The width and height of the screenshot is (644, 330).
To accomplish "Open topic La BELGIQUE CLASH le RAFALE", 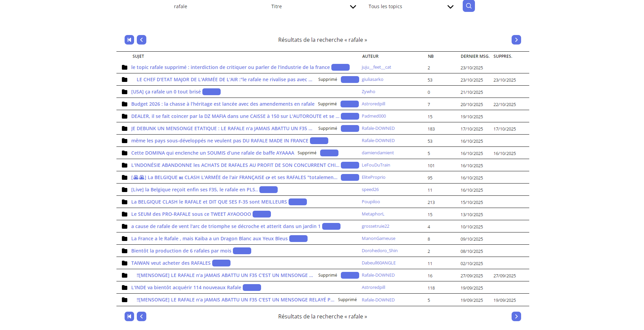I will click(x=209, y=202).
